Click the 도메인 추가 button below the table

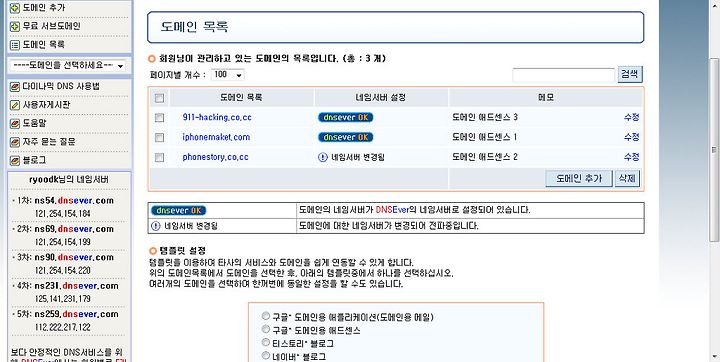click(579, 178)
